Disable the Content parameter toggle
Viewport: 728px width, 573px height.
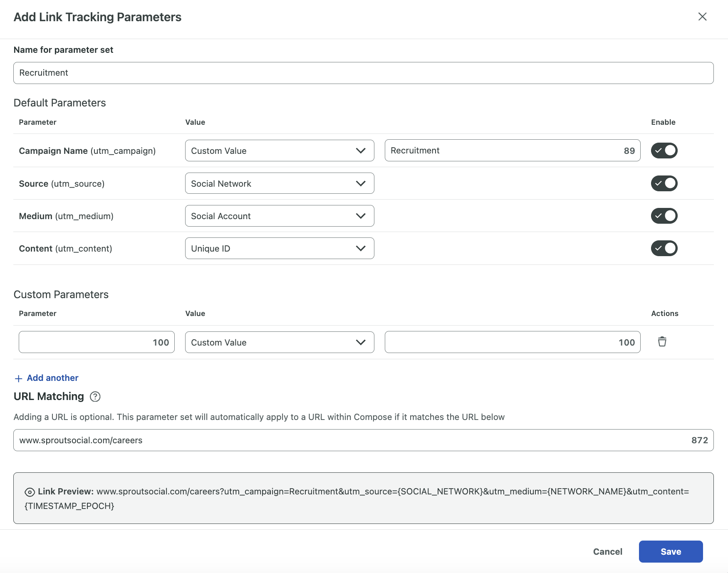coord(664,248)
